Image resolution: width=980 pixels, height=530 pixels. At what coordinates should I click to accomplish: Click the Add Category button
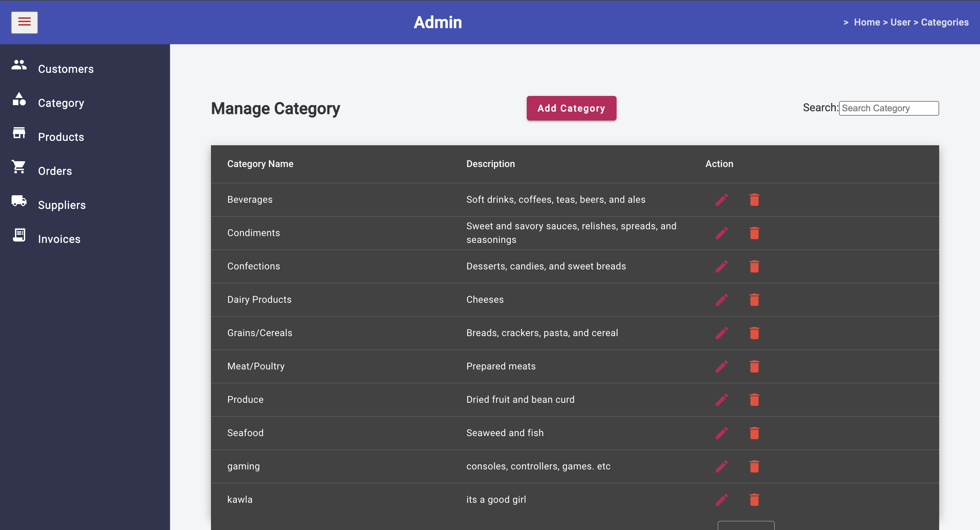click(x=571, y=109)
